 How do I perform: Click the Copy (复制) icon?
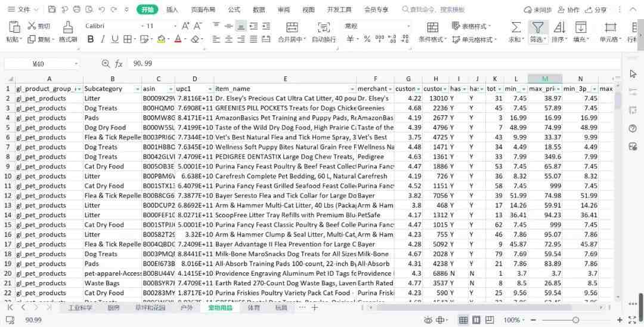32,39
